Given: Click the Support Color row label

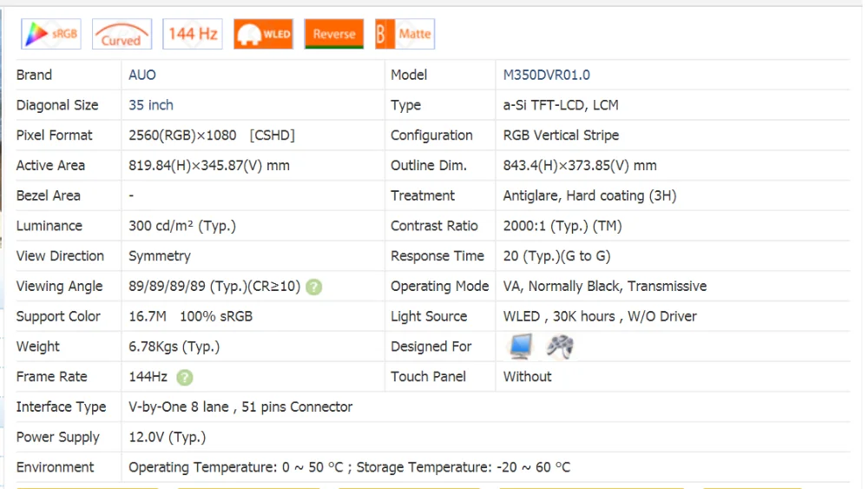Looking at the screenshot, I should [58, 316].
